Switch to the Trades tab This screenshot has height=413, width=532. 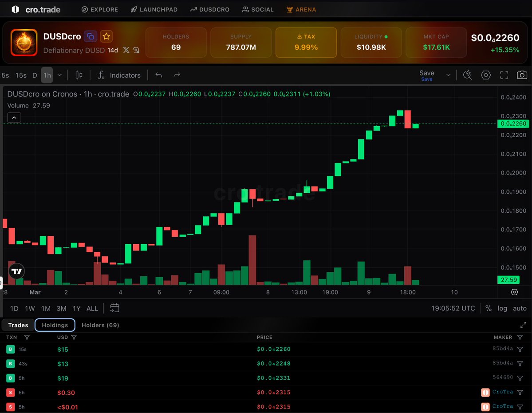coord(18,325)
